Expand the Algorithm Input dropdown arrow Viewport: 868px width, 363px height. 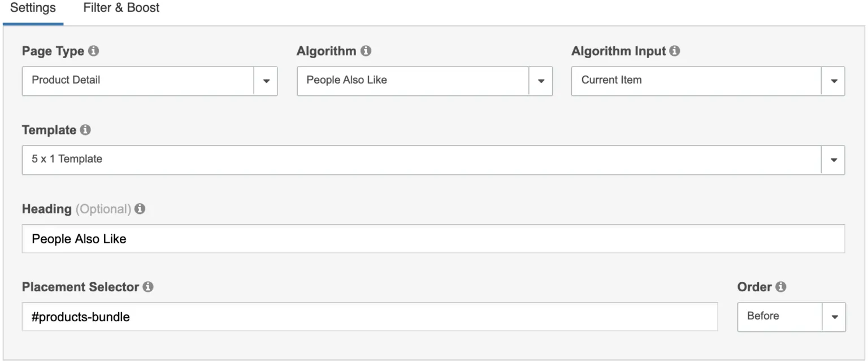[834, 81]
